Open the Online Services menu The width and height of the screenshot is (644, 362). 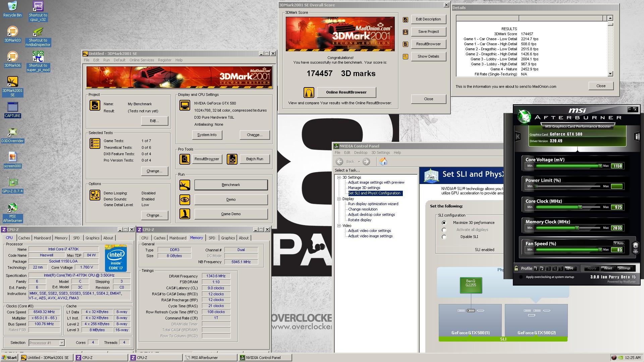click(x=142, y=60)
